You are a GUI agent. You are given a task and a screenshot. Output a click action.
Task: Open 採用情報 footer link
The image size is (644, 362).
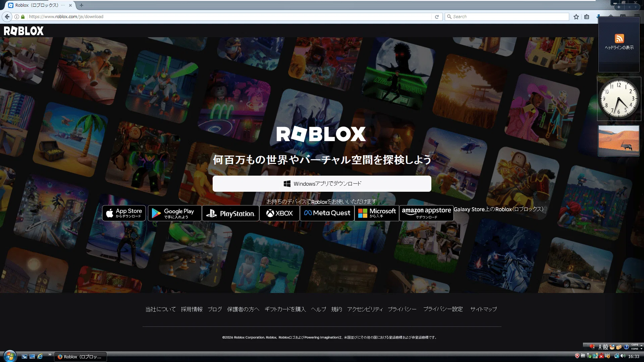(192, 309)
